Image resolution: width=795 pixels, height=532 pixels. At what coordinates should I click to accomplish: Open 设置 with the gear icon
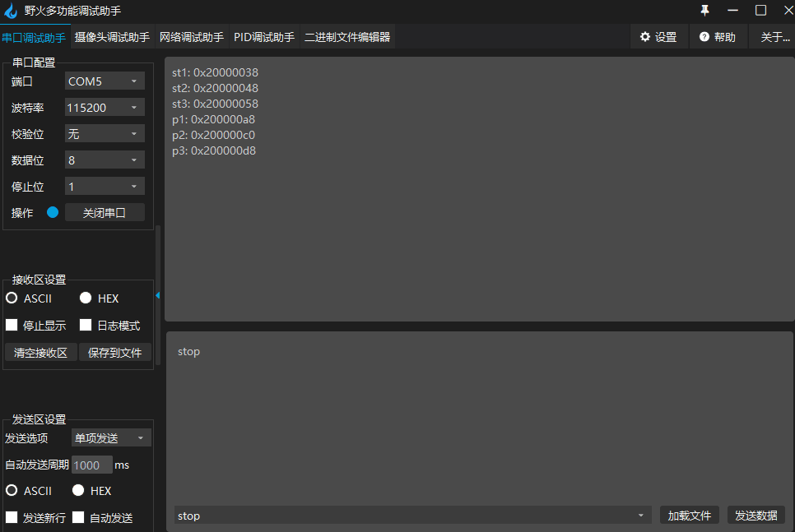[645, 36]
